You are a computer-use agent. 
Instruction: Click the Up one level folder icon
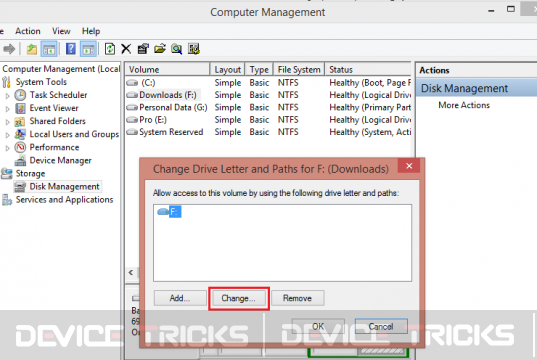click(32, 49)
